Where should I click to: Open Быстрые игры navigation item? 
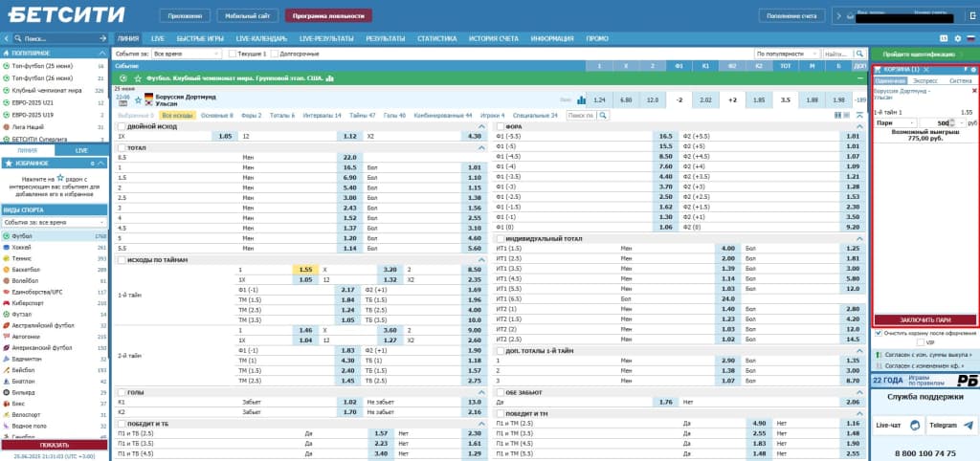200,38
